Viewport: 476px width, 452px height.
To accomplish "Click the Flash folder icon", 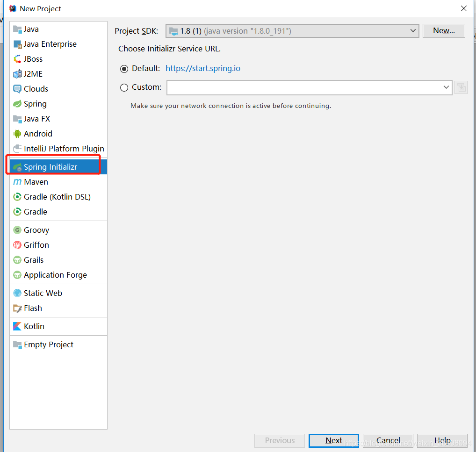I will click(17, 308).
